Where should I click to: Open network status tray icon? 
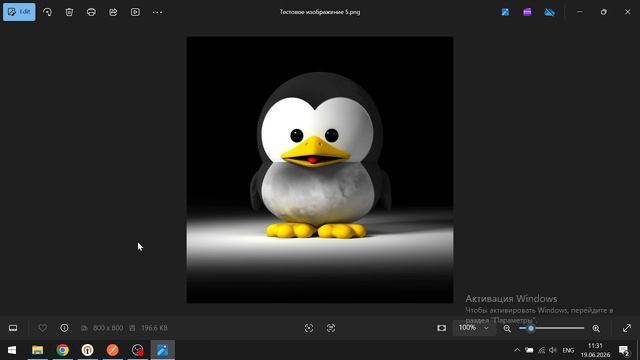pos(541,350)
